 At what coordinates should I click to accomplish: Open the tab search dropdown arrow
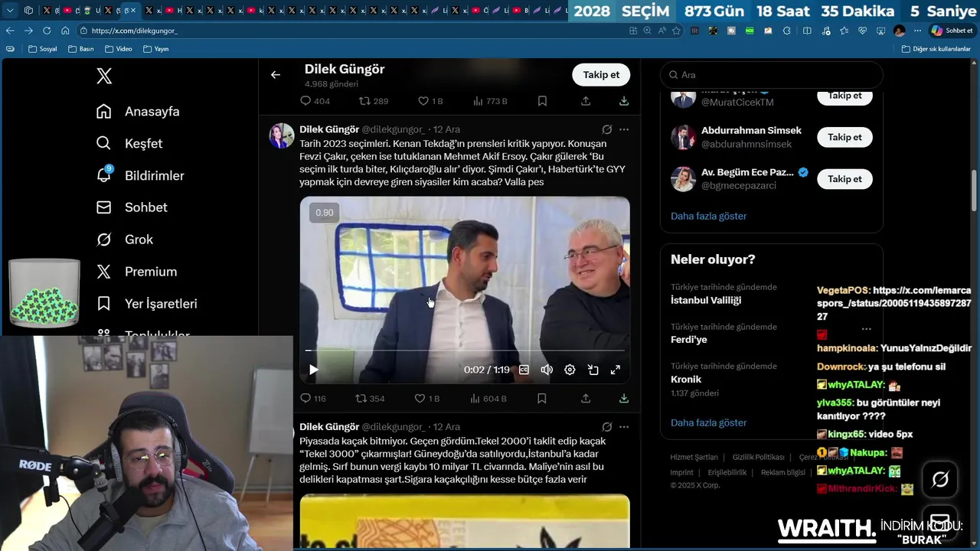tap(10, 11)
